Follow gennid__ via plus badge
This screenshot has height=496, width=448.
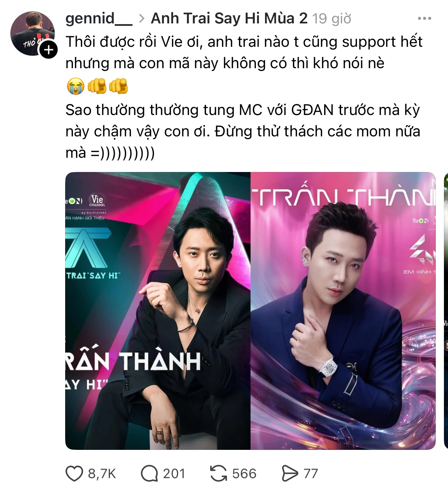pyautogui.click(x=49, y=50)
